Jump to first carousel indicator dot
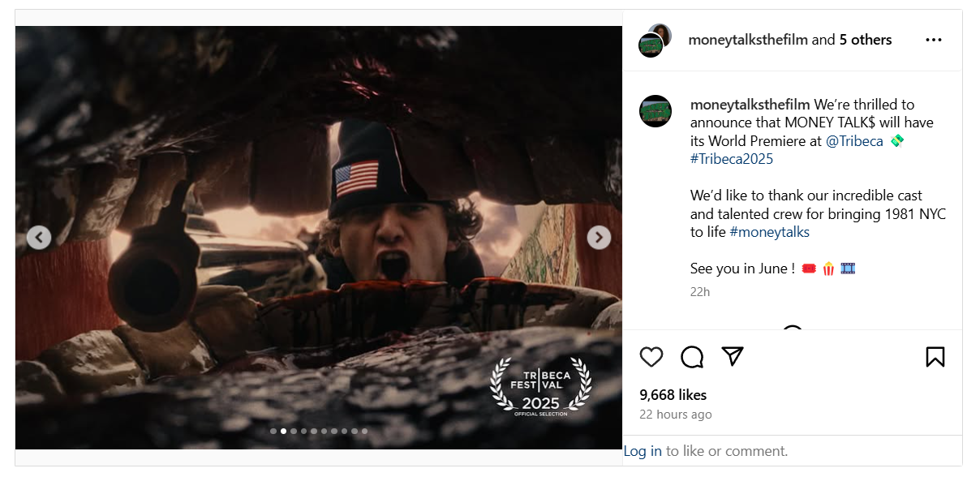The height and width of the screenshot is (477, 980). 273,432
